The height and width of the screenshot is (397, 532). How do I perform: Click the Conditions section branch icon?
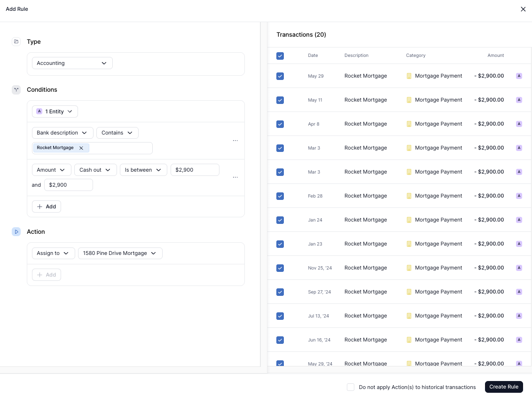pyautogui.click(x=16, y=90)
